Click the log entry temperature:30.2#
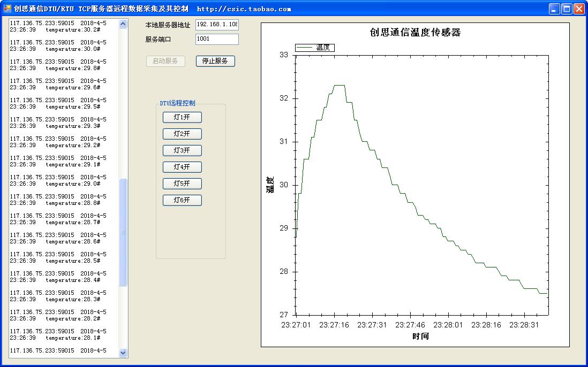Viewport: 588px width, 367px height. tap(73, 29)
